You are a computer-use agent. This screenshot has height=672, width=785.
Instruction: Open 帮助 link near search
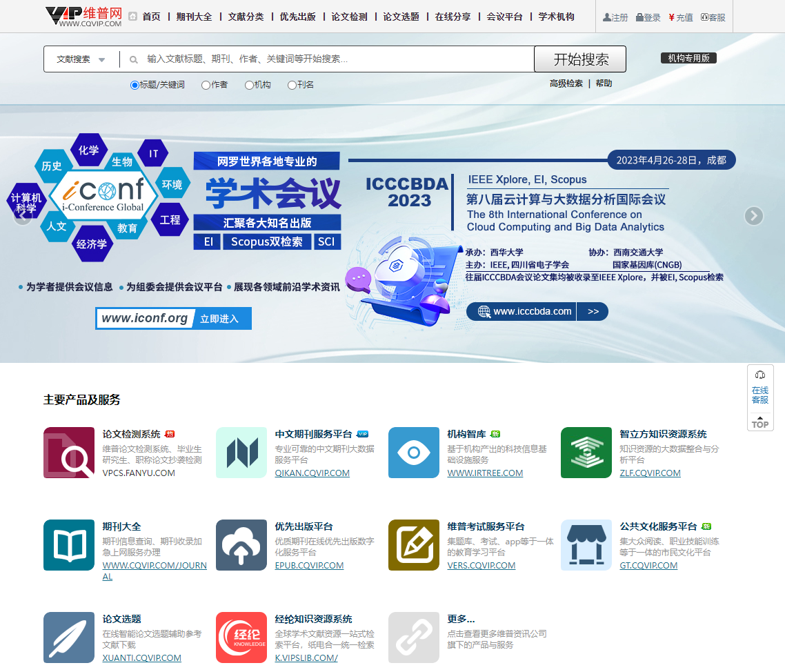(x=604, y=83)
